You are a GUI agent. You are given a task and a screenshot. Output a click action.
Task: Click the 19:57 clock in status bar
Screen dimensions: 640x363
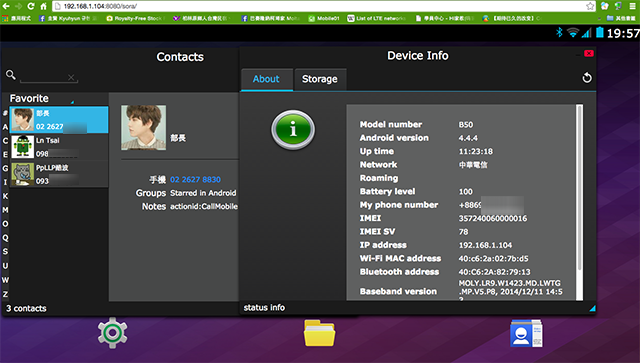pos(623,33)
